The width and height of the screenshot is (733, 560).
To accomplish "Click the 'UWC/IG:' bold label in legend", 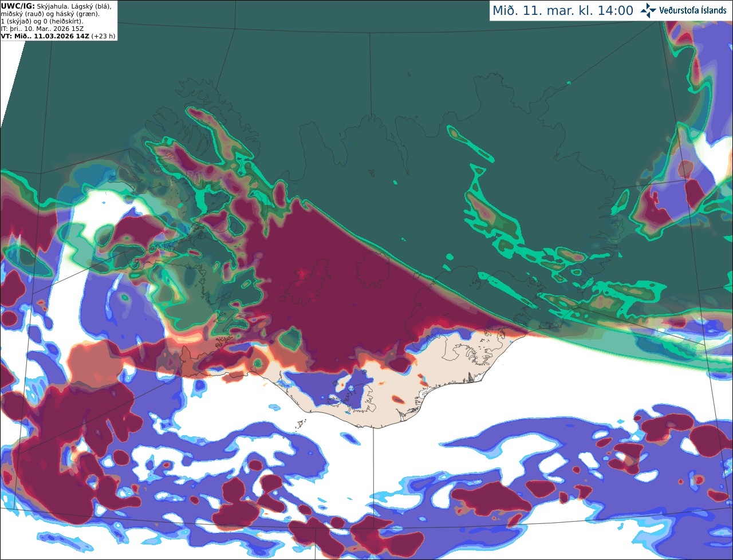I will tap(18, 6).
